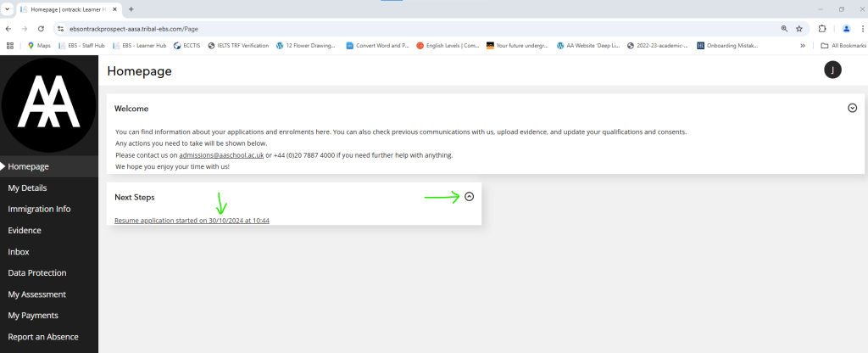868x353 pixels.
Task: Open Report an Absence in sidebar
Action: (43, 337)
